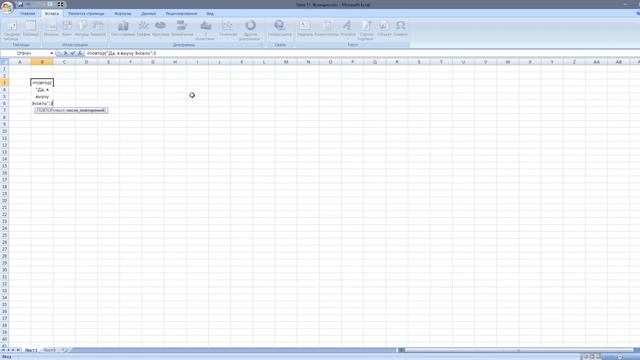Screen dimensions: 640x360
Task: Insert a Text box (Надпись)
Action: (x=304, y=29)
